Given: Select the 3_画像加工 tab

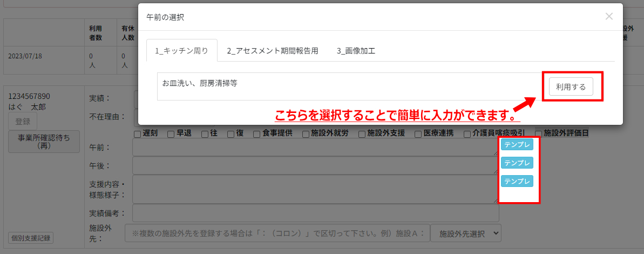Looking at the screenshot, I should [x=356, y=51].
